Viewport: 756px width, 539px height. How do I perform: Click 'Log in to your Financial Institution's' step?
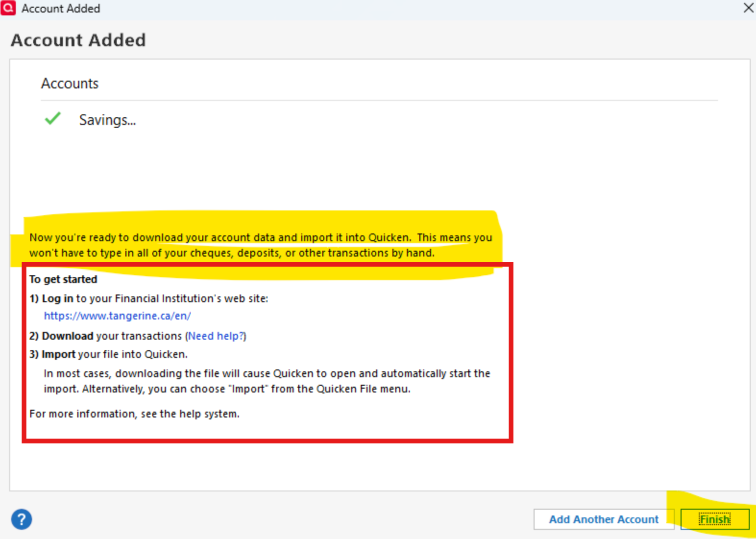tap(149, 298)
